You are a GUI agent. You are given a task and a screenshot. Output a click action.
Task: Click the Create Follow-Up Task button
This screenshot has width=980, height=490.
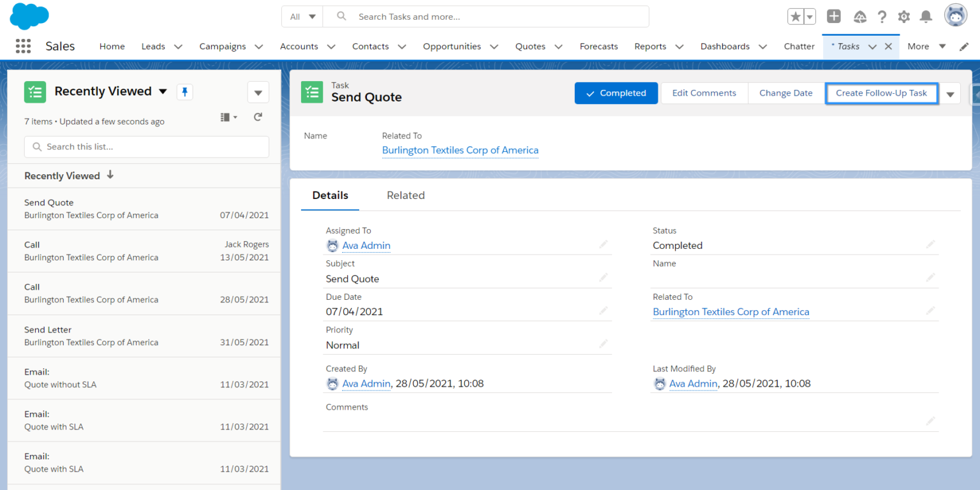pyautogui.click(x=881, y=93)
